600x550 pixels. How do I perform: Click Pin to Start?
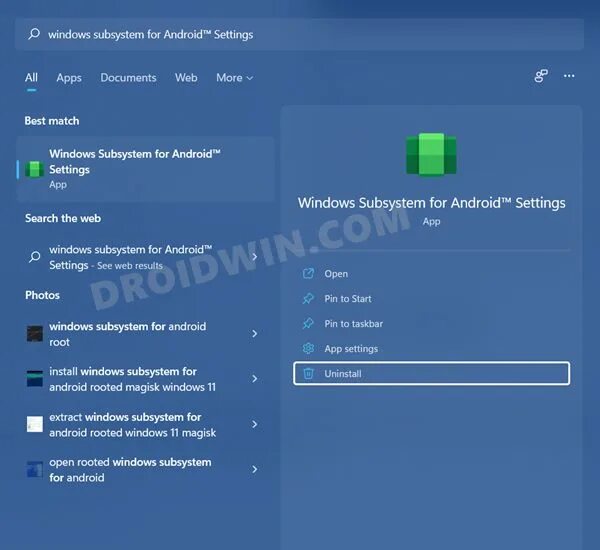pos(431,299)
